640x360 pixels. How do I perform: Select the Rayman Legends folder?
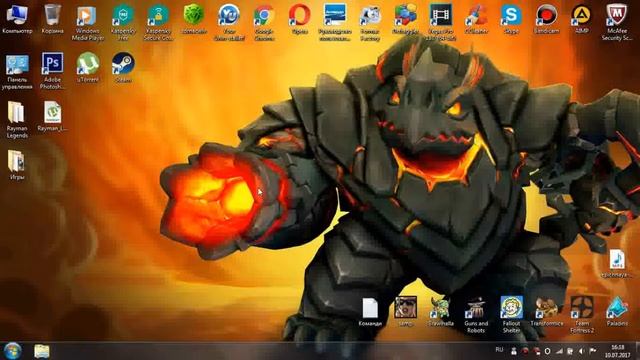(x=17, y=120)
